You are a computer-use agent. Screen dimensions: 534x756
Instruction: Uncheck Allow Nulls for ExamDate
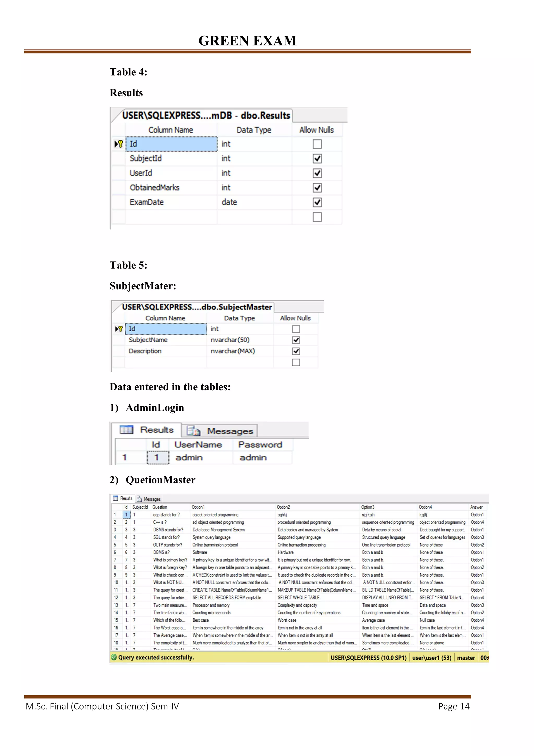point(317,202)
